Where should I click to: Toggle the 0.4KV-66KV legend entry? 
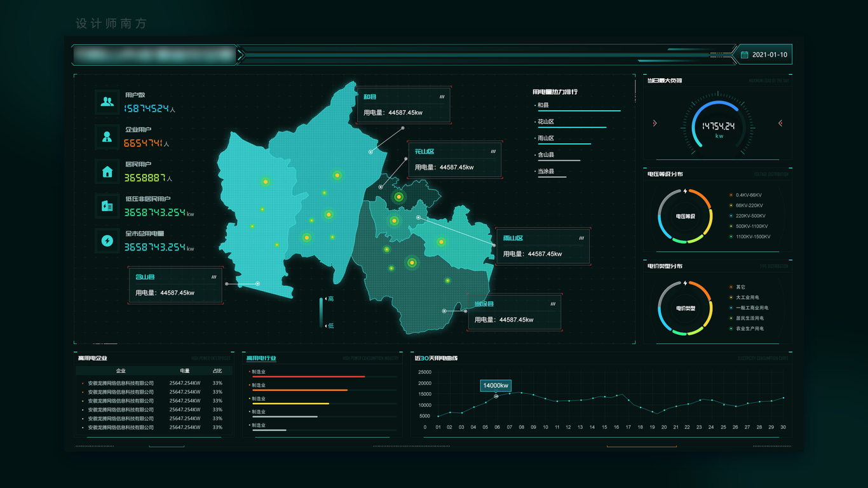pyautogui.click(x=745, y=195)
